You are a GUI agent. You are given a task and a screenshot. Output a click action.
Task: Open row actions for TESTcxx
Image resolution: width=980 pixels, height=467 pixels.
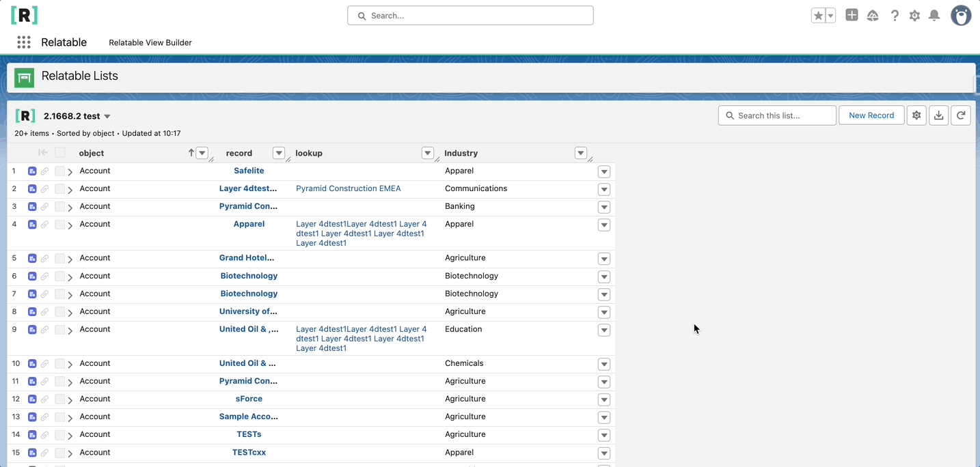(x=604, y=453)
